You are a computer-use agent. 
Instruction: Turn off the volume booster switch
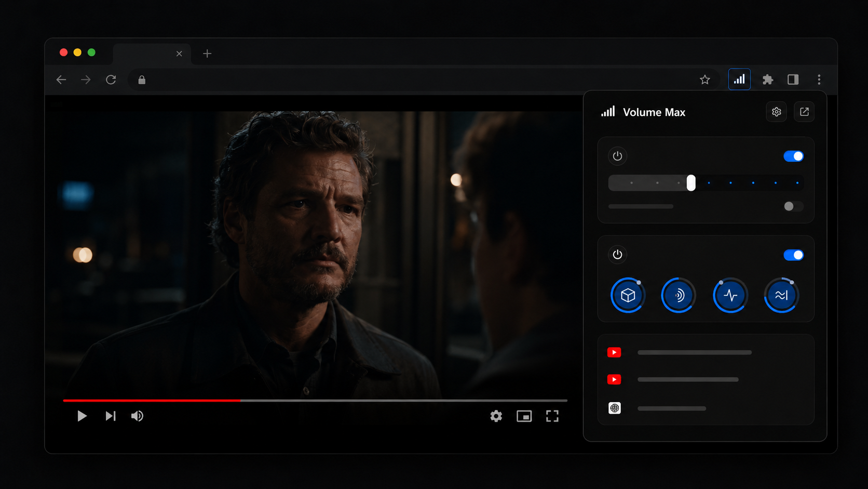(793, 156)
